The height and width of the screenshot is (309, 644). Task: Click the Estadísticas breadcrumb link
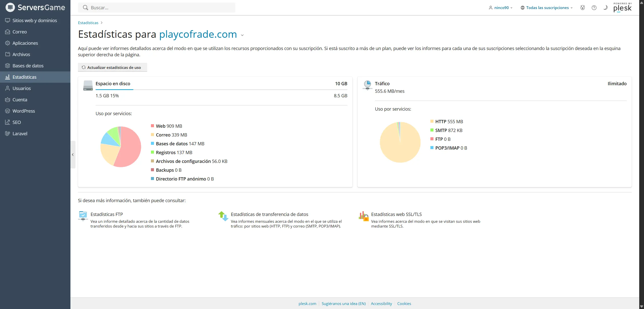(x=88, y=23)
